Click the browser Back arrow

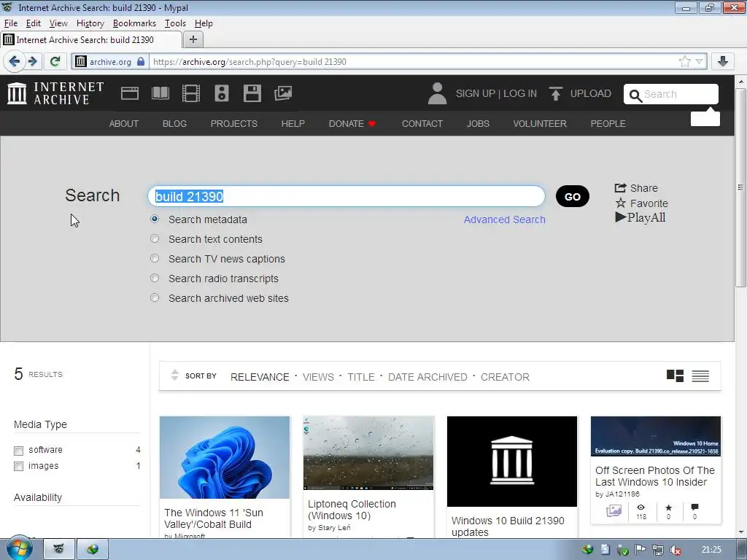click(x=15, y=61)
